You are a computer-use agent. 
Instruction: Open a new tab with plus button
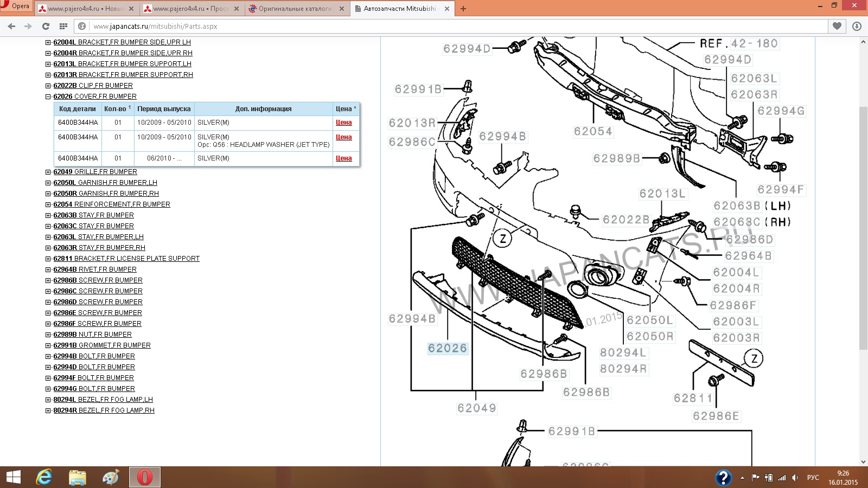pos(463,9)
